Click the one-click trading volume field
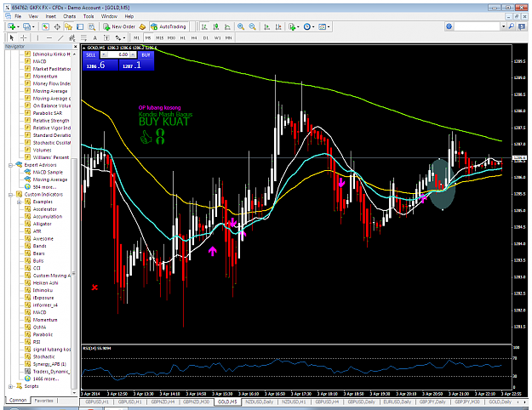 point(118,54)
